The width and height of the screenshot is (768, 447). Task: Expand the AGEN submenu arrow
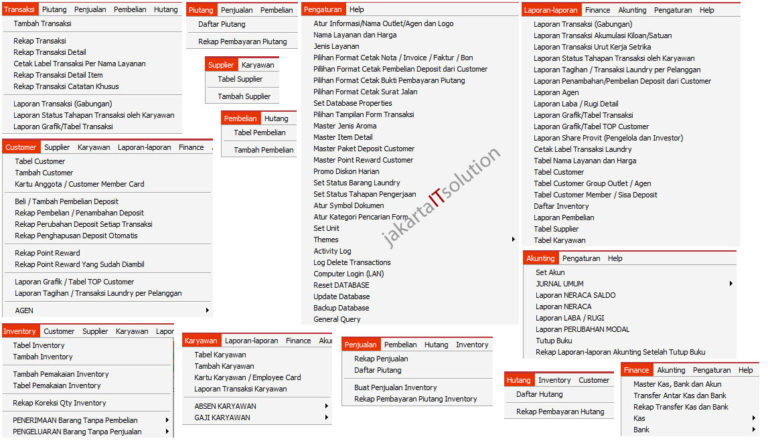tap(207, 310)
